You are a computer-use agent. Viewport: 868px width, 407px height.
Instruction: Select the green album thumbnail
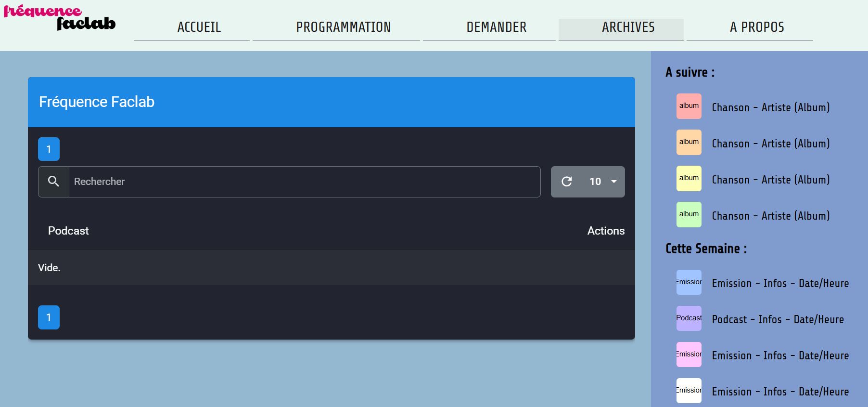point(689,215)
